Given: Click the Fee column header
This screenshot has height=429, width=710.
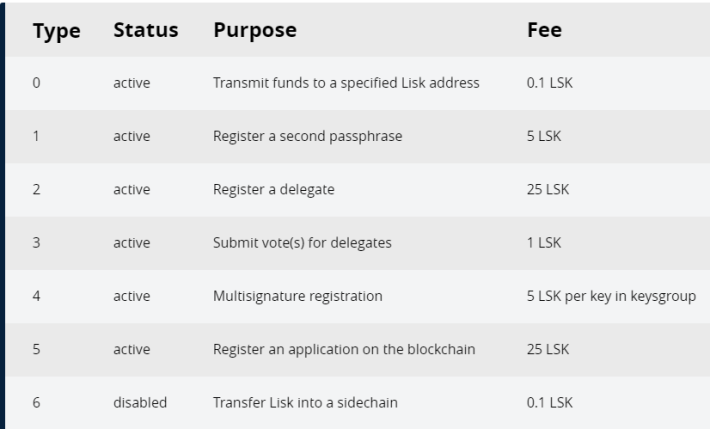Looking at the screenshot, I should click(544, 30).
